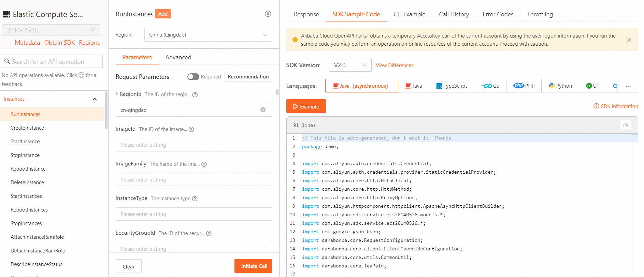Copy the sample code to clipboard
644x277 pixels.
(x=626, y=125)
